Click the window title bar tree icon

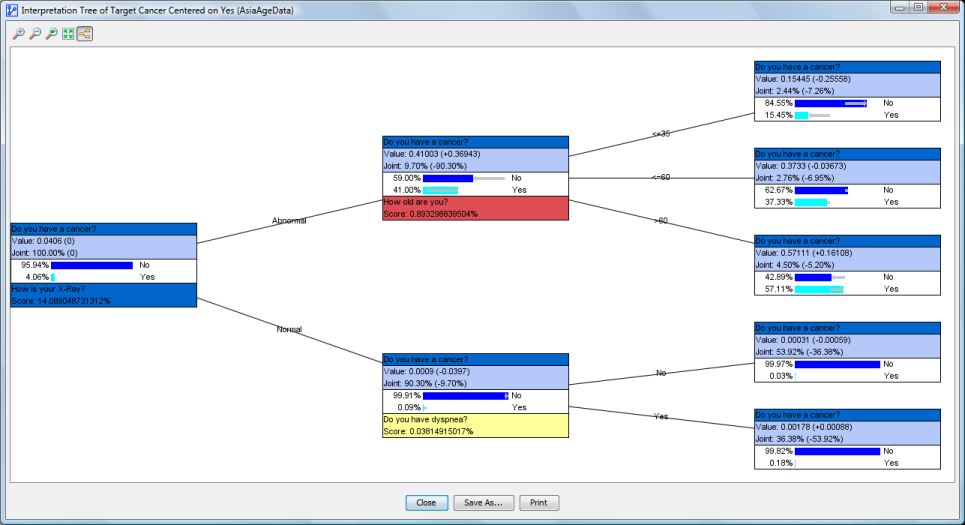[x=10, y=8]
